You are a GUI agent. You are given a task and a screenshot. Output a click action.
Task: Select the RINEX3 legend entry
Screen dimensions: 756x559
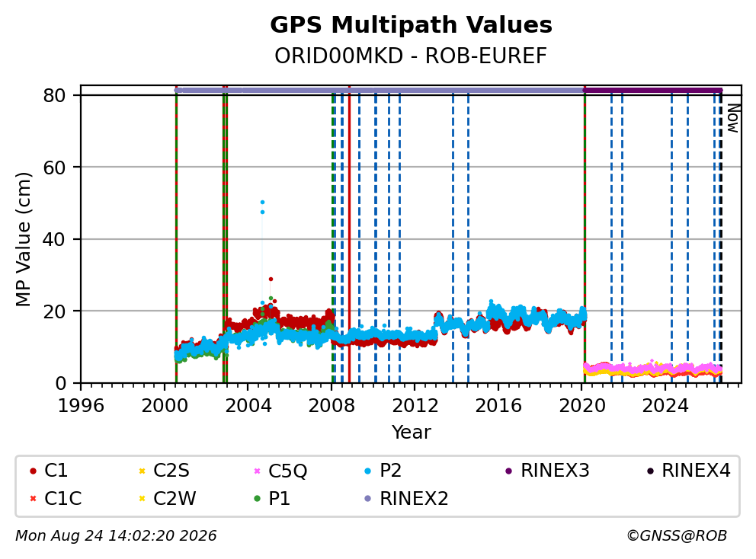(547, 471)
